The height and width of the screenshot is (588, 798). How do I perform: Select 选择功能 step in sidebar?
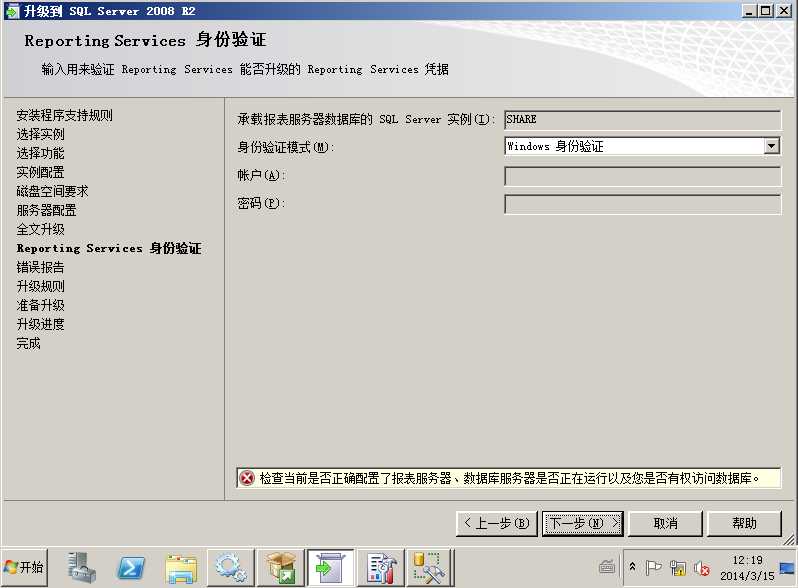click(x=40, y=153)
